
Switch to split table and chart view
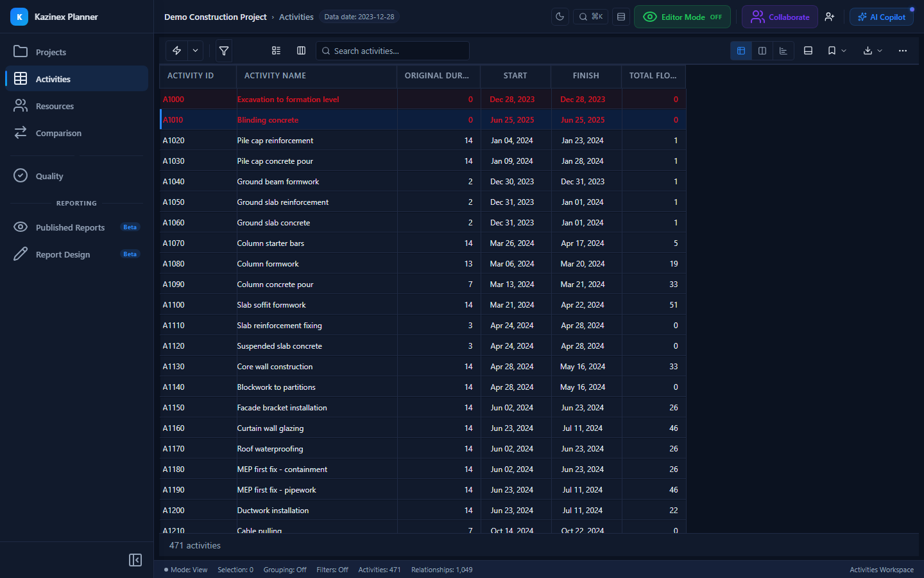coord(762,51)
